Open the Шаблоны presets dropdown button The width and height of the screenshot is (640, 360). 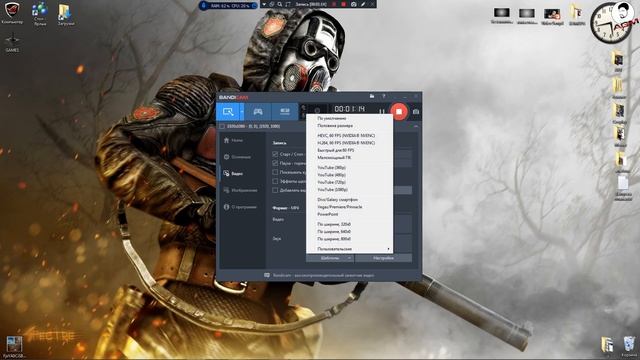(x=330, y=258)
